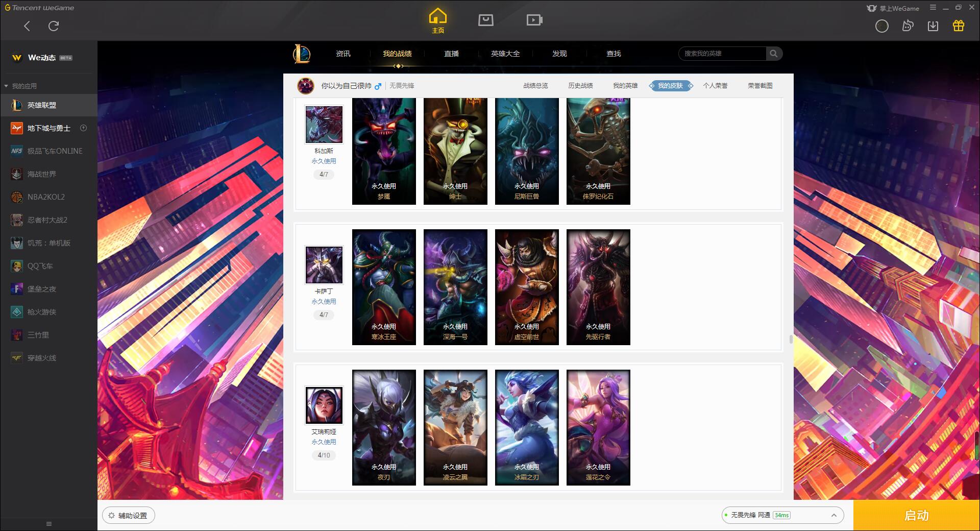Screen dimensions: 980x531
Task: Go back with the back arrow
Action: click(x=27, y=26)
